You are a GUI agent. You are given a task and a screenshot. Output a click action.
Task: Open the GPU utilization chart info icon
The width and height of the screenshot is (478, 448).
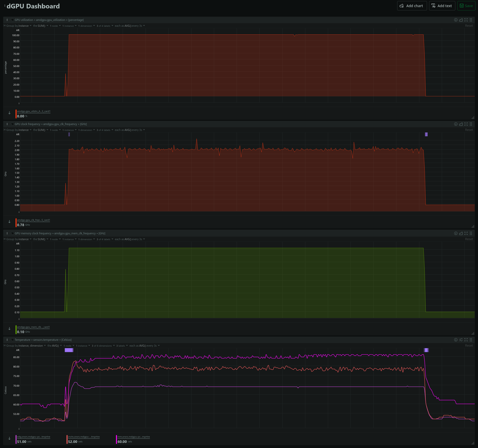pos(456,20)
